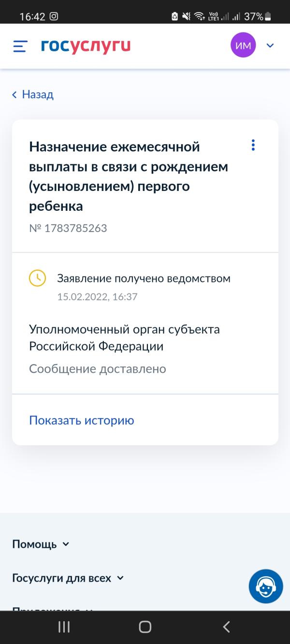
Task: Tap the yellow clock status icon
Action: pyautogui.click(x=38, y=278)
